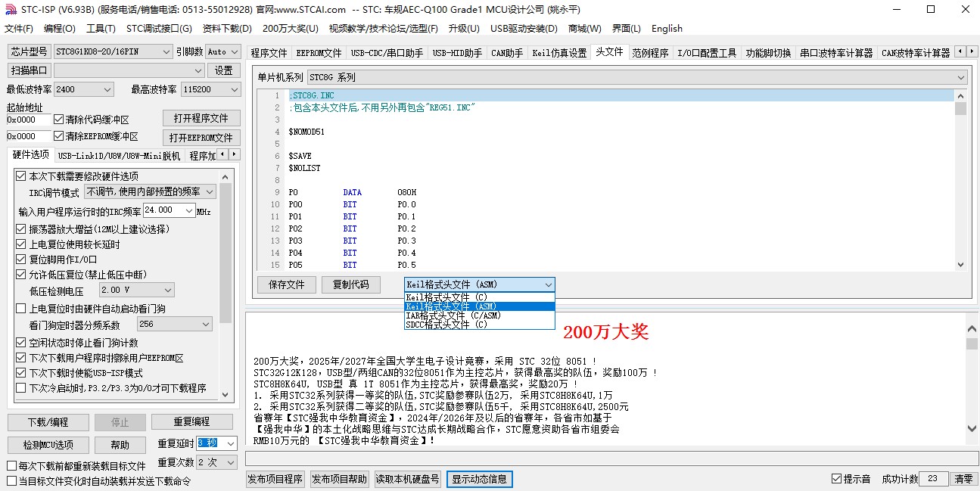Click IRC frequency 24.000 input field
This screenshot has height=491, width=980.
(x=169, y=210)
